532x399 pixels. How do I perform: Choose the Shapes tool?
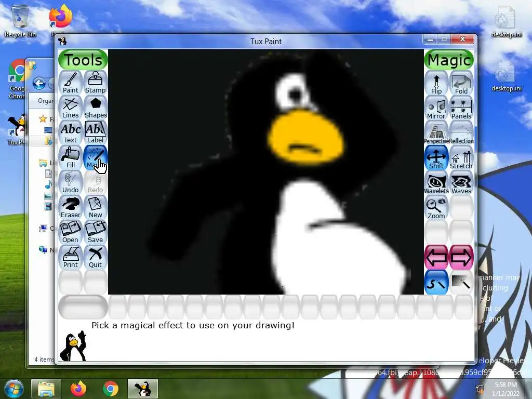tap(96, 108)
